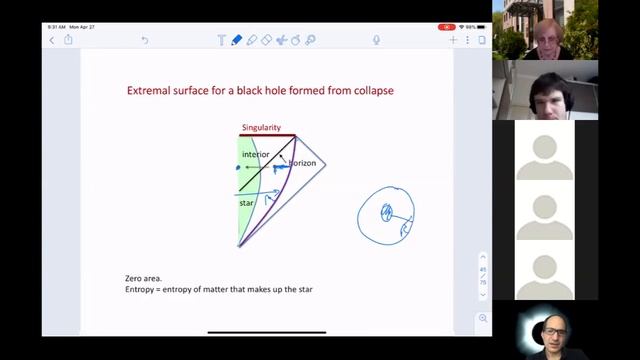640x360 pixels.
Task: Select the Eraser tool
Action: click(266, 40)
